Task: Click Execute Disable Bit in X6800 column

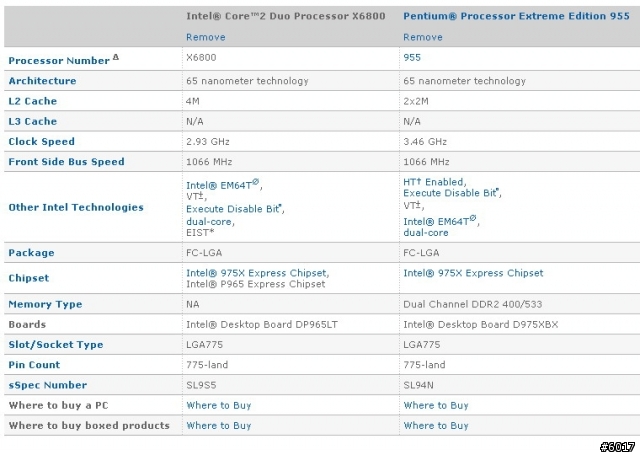Action: pos(234,209)
